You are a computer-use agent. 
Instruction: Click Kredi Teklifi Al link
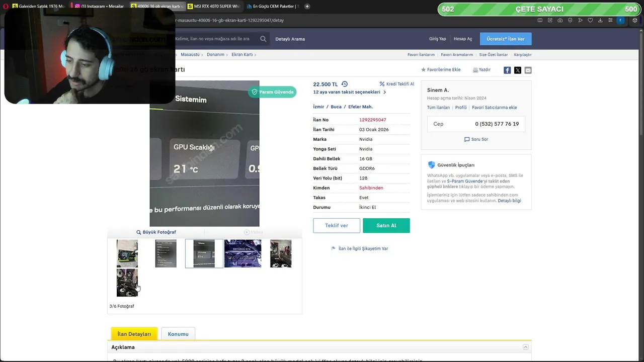click(397, 84)
